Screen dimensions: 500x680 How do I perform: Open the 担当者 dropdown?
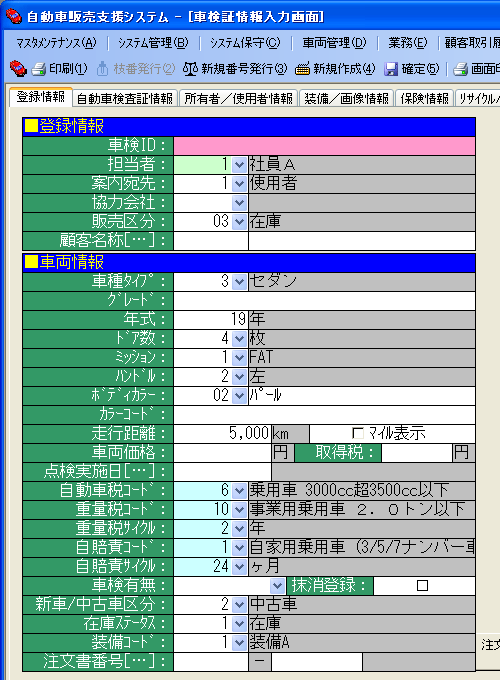point(239,165)
